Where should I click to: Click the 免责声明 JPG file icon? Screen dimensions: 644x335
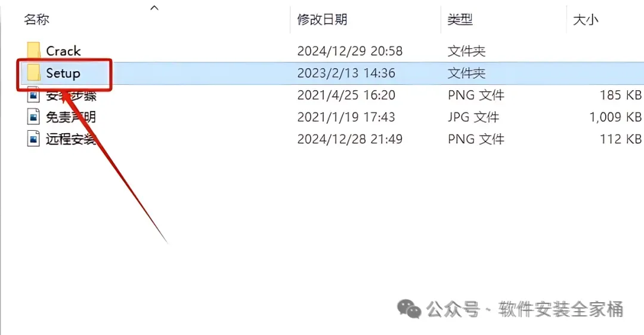point(33,117)
